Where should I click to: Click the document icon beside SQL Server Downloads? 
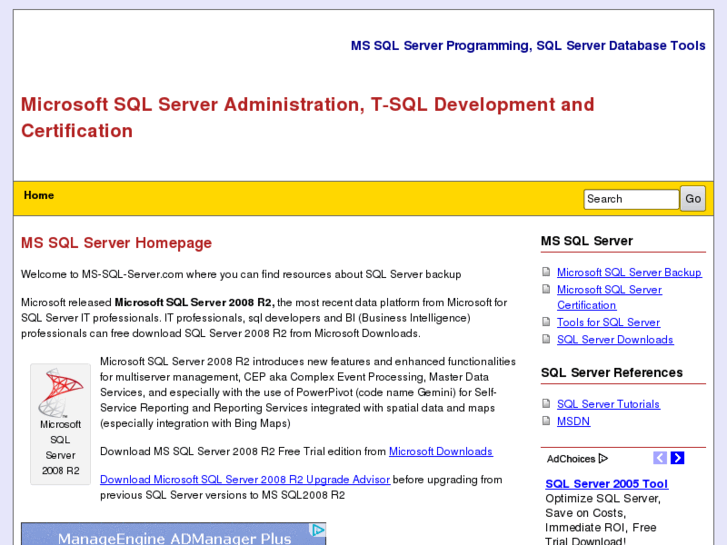pos(546,339)
